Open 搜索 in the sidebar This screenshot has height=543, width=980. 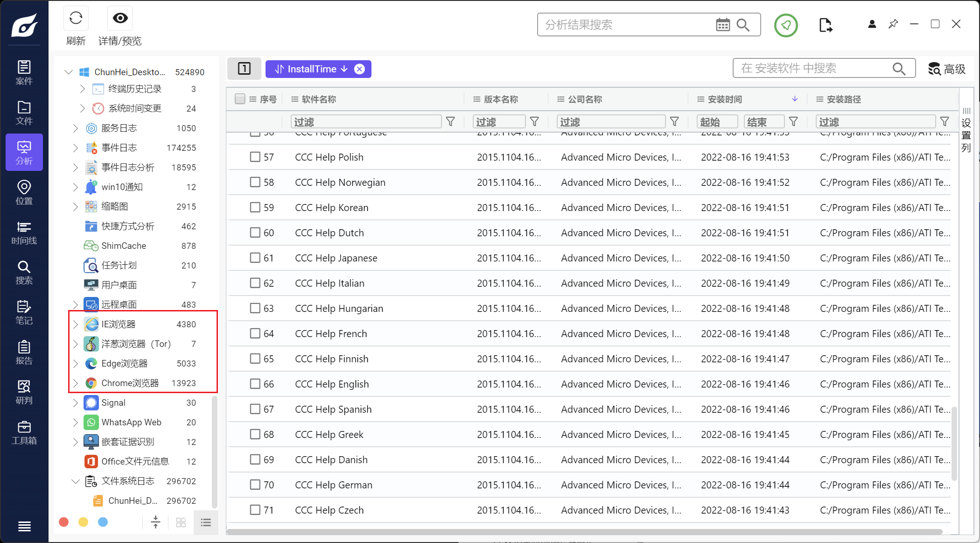(x=24, y=273)
